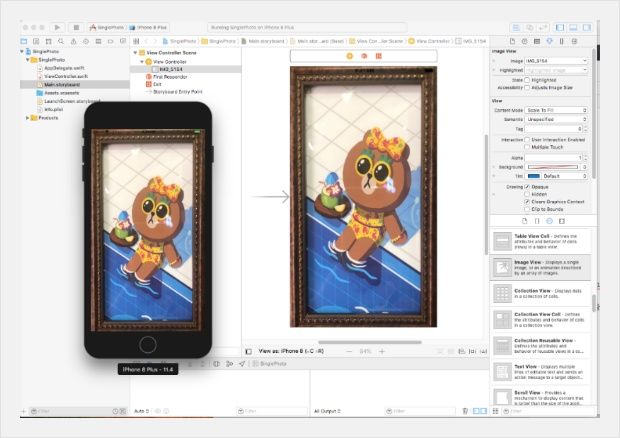Collapse the View Controller outline item
The width and height of the screenshot is (620, 438).
142,62
